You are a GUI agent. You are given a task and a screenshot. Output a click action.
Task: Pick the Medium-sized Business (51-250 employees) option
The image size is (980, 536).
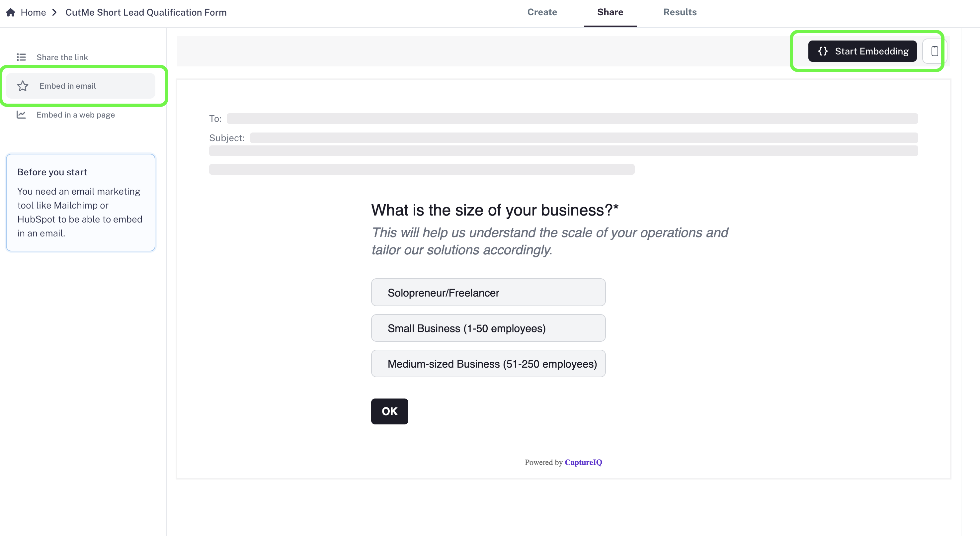click(488, 364)
